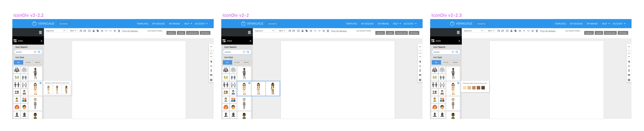Select the MONO icon style in IconDiv v2-2.2

pos(37,62)
